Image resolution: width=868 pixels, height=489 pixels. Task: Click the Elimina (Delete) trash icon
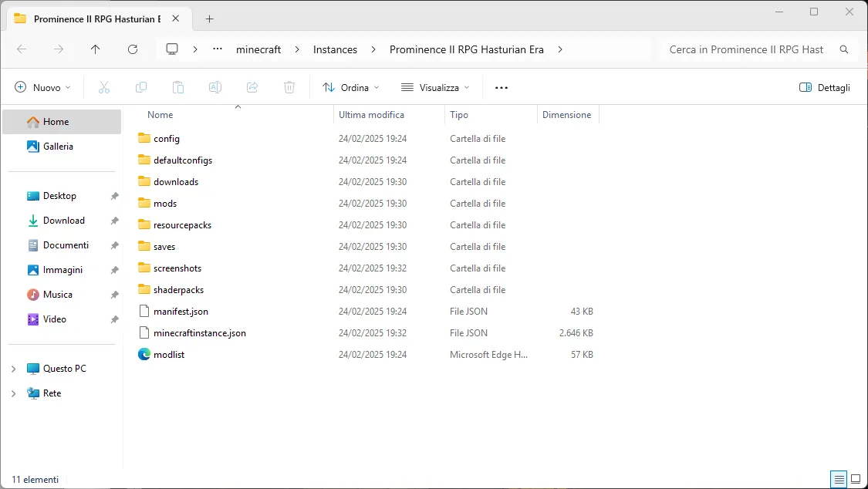(289, 87)
